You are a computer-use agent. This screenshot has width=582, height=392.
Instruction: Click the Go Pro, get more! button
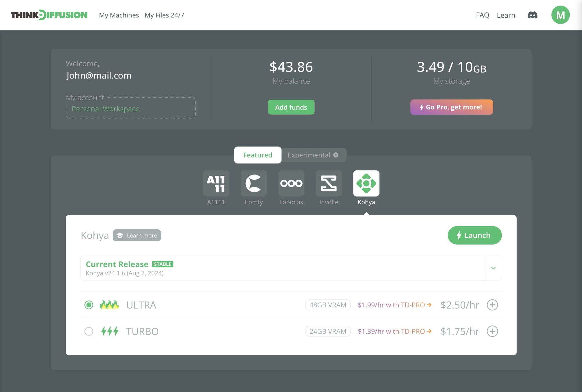(x=451, y=107)
